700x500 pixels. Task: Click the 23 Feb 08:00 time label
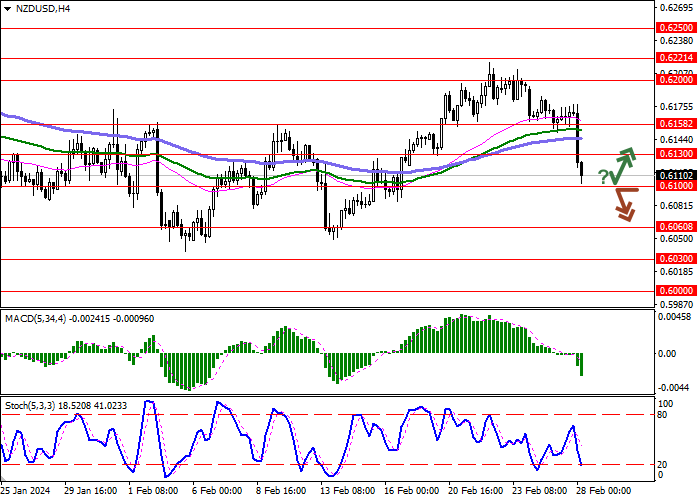(541, 491)
